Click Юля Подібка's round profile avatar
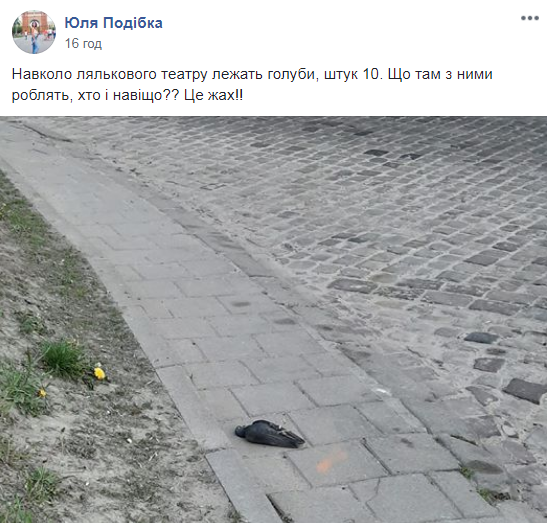Screen dimensions: 547x523 [x=34, y=32]
